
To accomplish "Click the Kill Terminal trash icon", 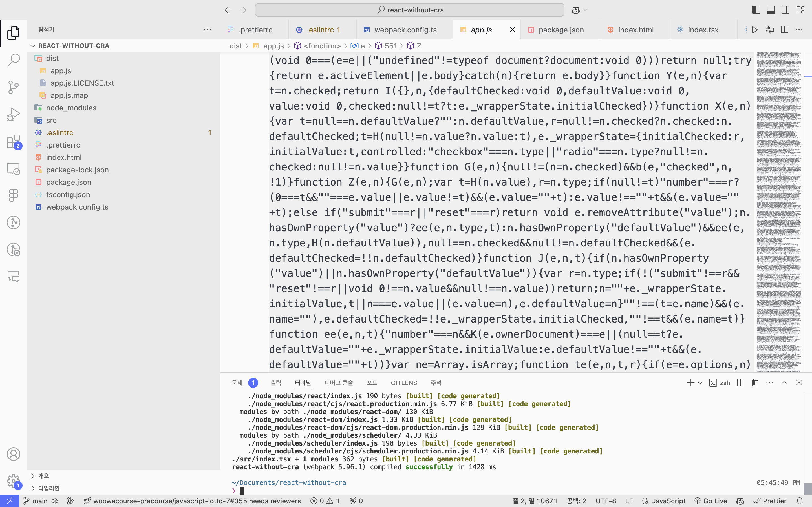I will pyautogui.click(x=754, y=383).
